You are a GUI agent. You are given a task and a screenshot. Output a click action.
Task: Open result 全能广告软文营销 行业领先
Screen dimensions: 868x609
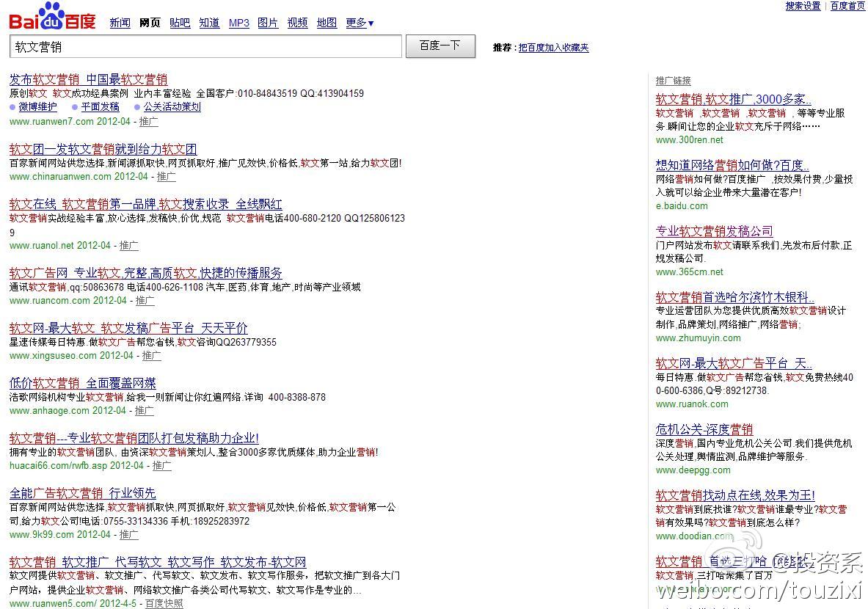(82, 493)
